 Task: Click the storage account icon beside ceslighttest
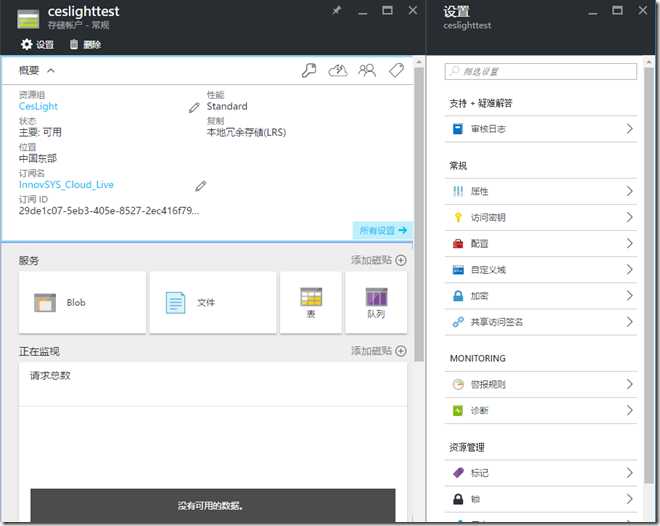28,19
